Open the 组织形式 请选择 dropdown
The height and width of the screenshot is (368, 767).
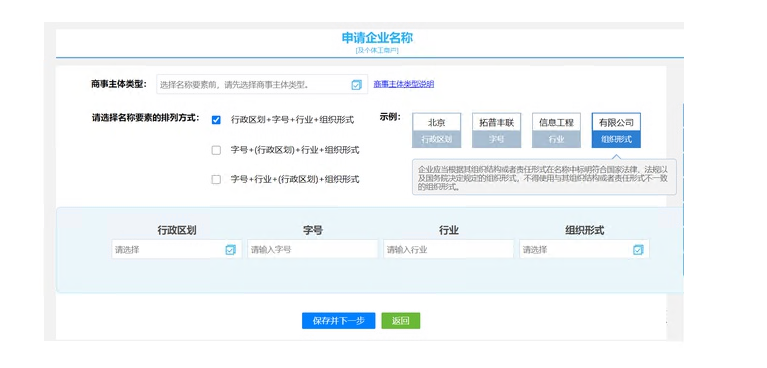[584, 250]
